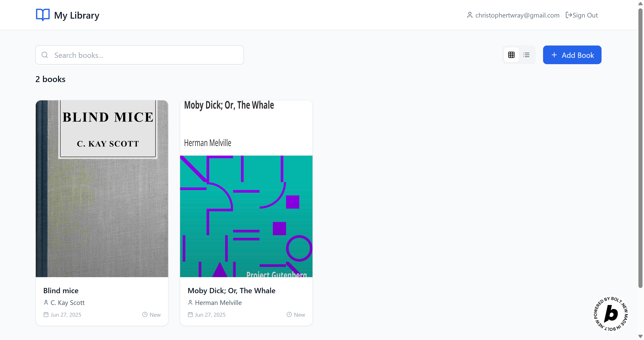The image size is (644, 340).
Task: Click the plus icon on Add Book
Action: (x=554, y=55)
